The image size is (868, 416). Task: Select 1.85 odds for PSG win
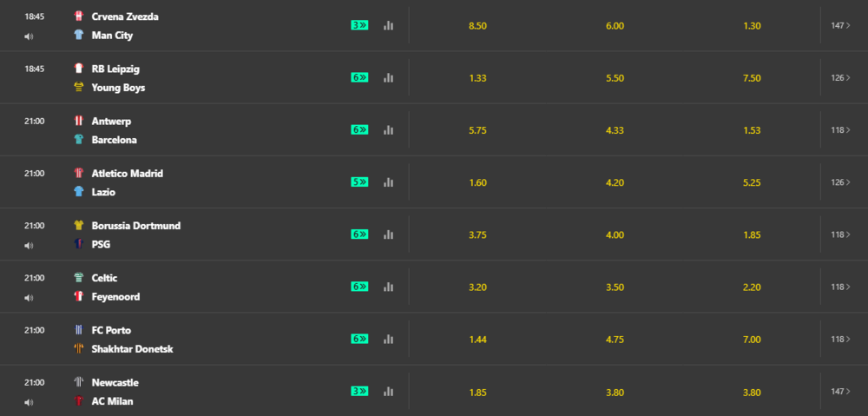[752, 234]
